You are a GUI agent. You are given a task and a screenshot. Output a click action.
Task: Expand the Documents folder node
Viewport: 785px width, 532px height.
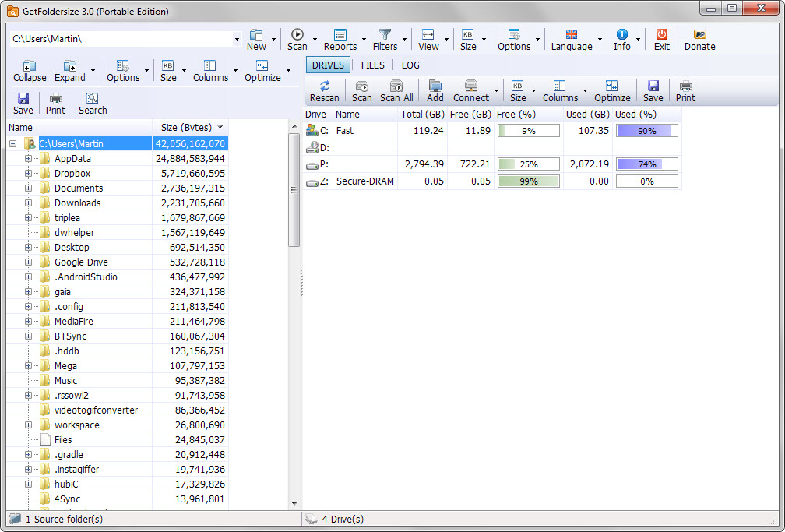pos(28,188)
